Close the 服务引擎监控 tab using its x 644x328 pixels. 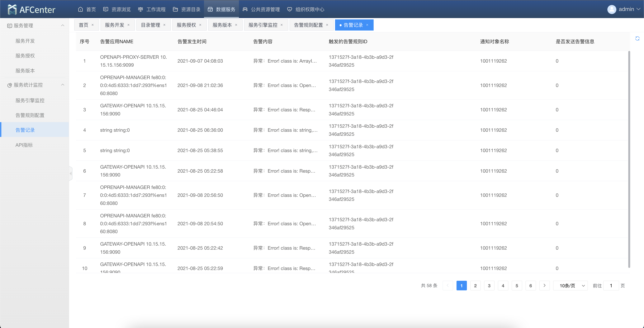pos(282,25)
